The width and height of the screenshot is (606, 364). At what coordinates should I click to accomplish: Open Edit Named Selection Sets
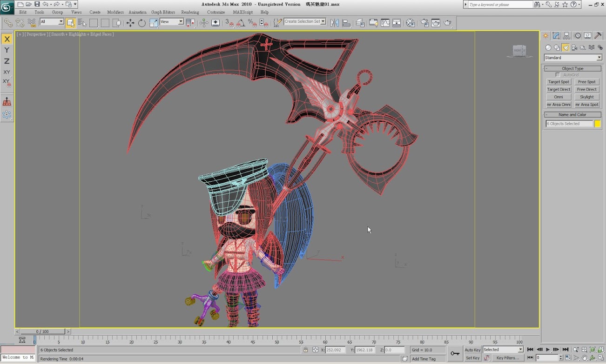coord(277,22)
